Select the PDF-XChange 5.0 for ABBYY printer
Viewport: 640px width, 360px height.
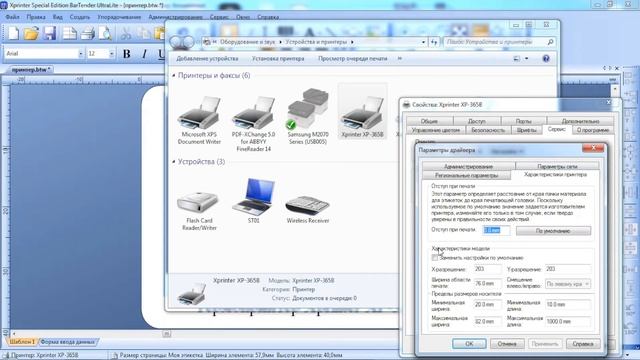coord(253,124)
